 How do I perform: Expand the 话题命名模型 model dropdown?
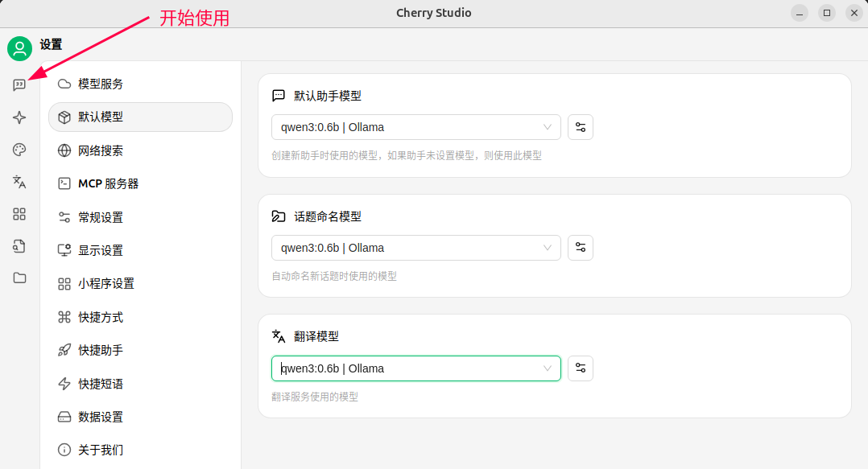tap(415, 248)
